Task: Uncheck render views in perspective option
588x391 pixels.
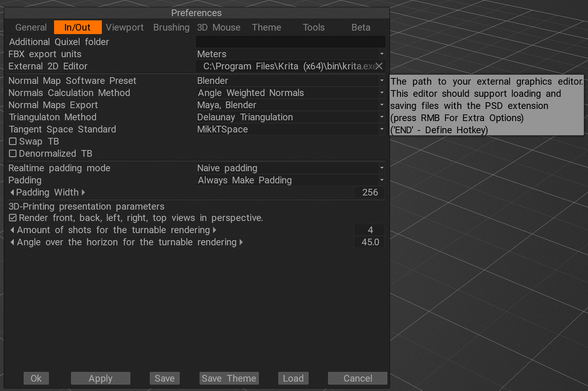Action: click(13, 218)
